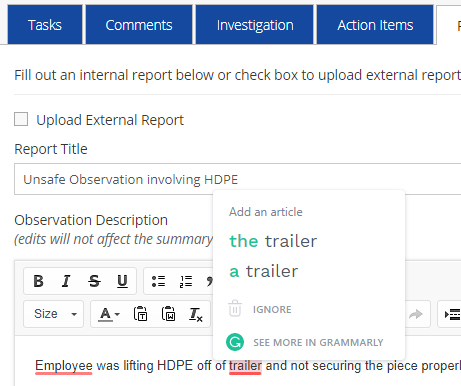461x386 pixels.
Task: Click the Report Title input field
Action: coord(237,179)
